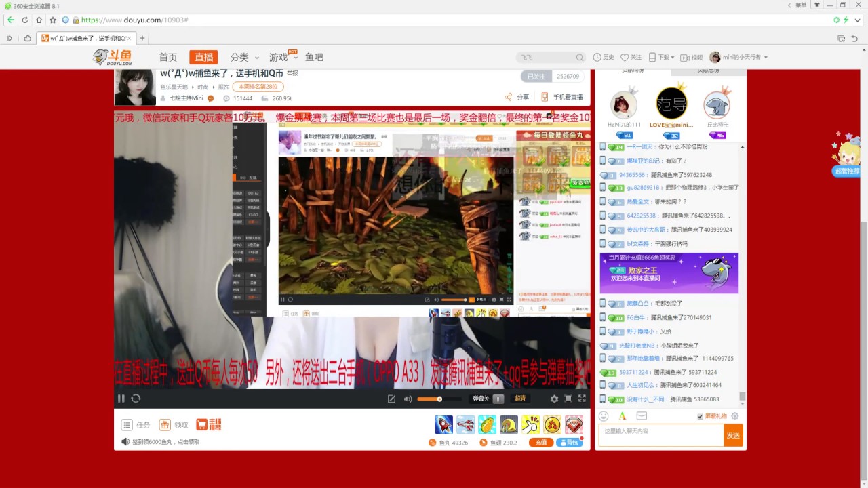Send the orange round fish-ball gift
Screen dimensions: 868x488
click(x=552, y=424)
